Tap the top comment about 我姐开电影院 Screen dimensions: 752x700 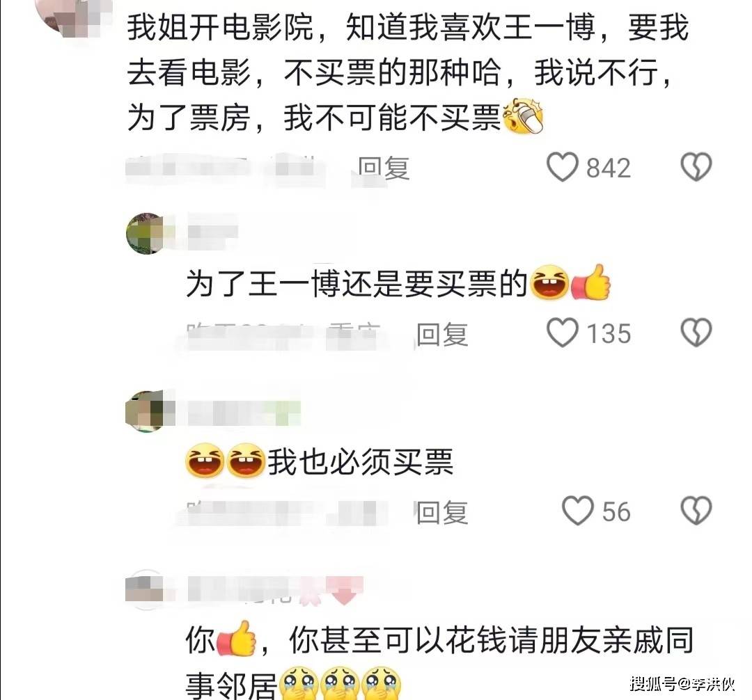coord(407,72)
